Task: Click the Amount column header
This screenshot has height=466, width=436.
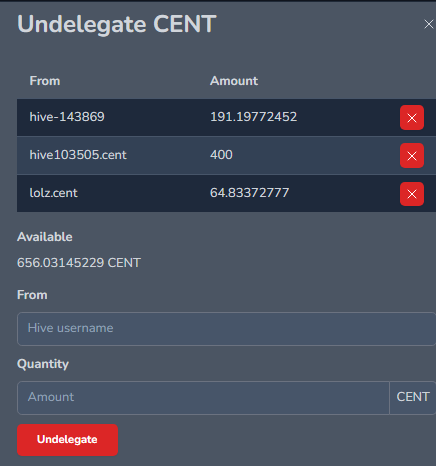Action: click(x=234, y=81)
